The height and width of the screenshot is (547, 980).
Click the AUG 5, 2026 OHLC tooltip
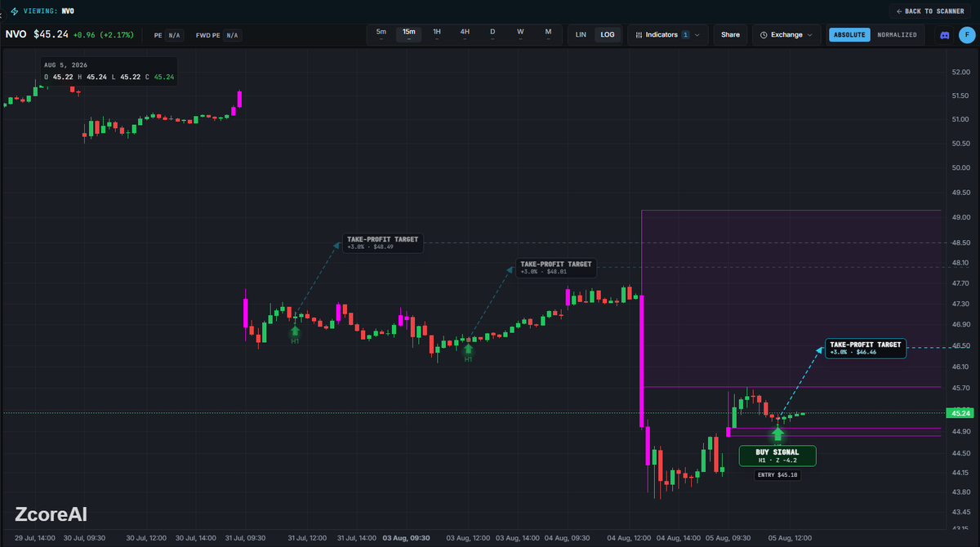coord(109,71)
